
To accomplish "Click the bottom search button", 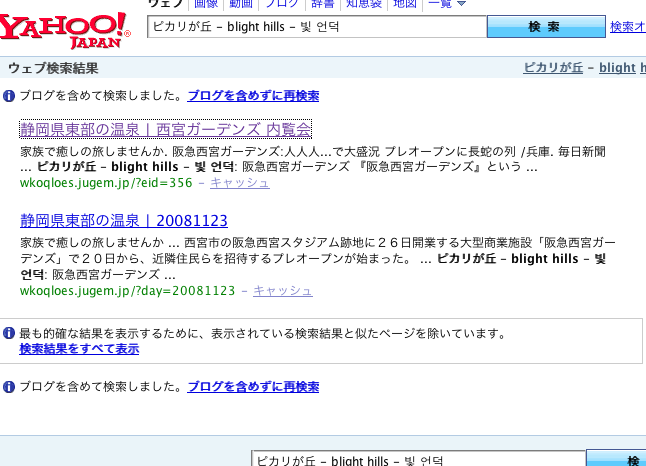I will pyautogui.click(x=616, y=458).
